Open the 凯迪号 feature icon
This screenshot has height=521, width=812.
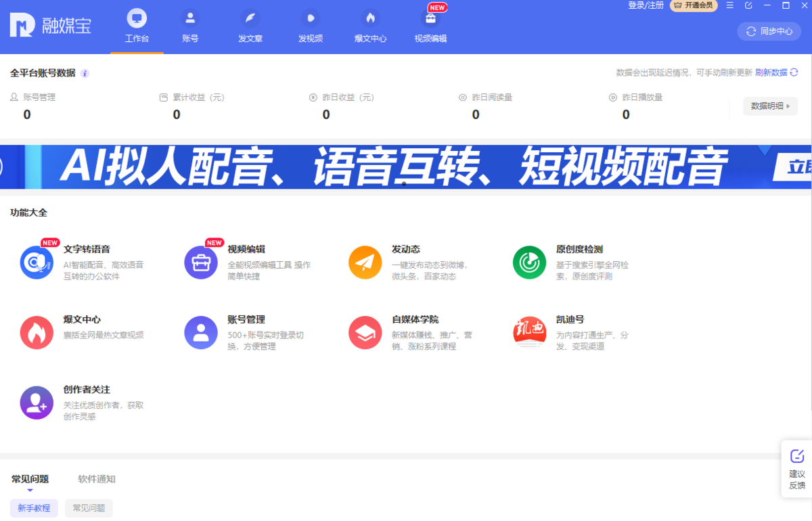(529, 332)
